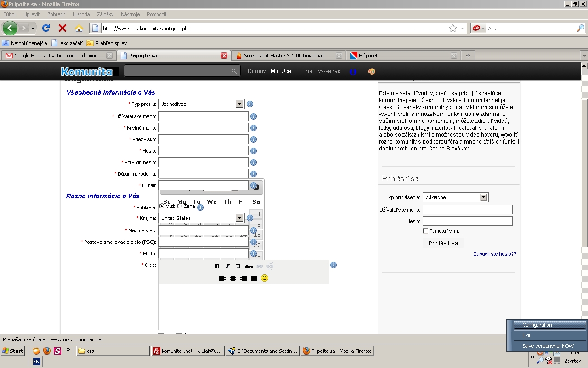This screenshot has height=368, width=588.
Task: Click the Firefox home button
Action: click(x=79, y=28)
